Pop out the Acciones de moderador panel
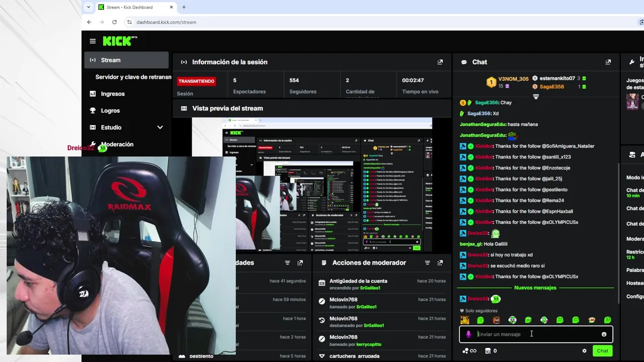Screen dimensions: 644x362 click(440, 262)
